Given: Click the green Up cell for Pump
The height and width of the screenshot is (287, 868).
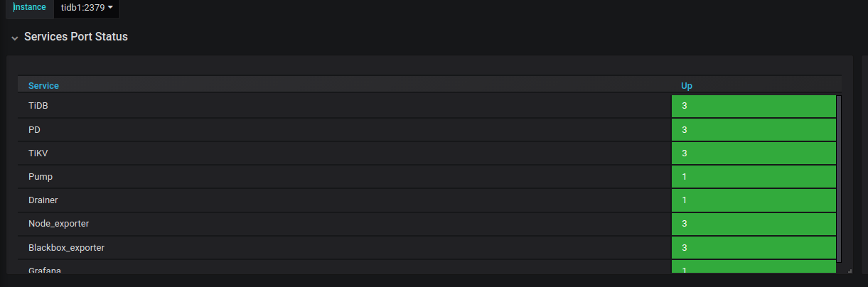Looking at the screenshot, I should [753, 177].
